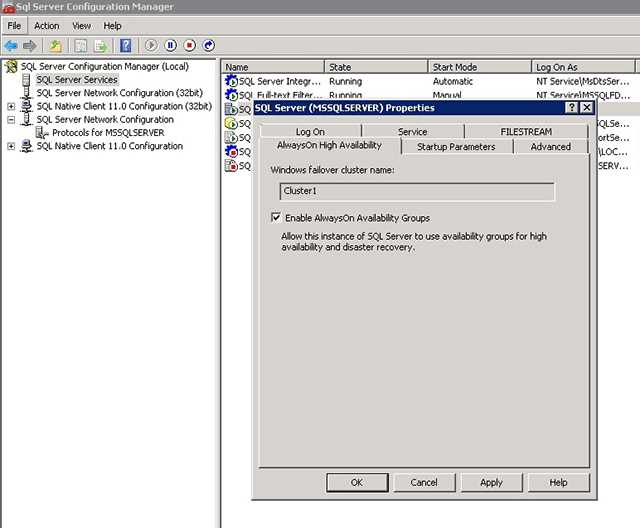
Task: Click the Export List toolbar icon
Action: (100, 46)
